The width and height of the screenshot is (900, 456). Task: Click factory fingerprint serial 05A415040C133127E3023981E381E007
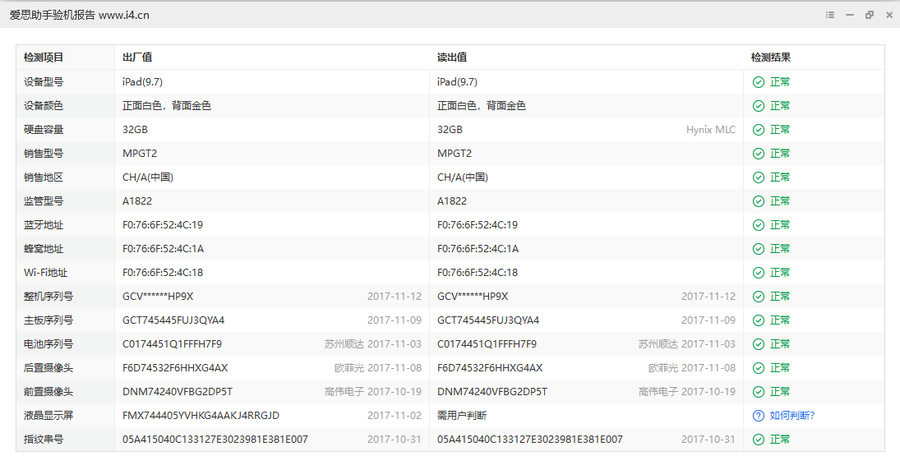[215, 439]
